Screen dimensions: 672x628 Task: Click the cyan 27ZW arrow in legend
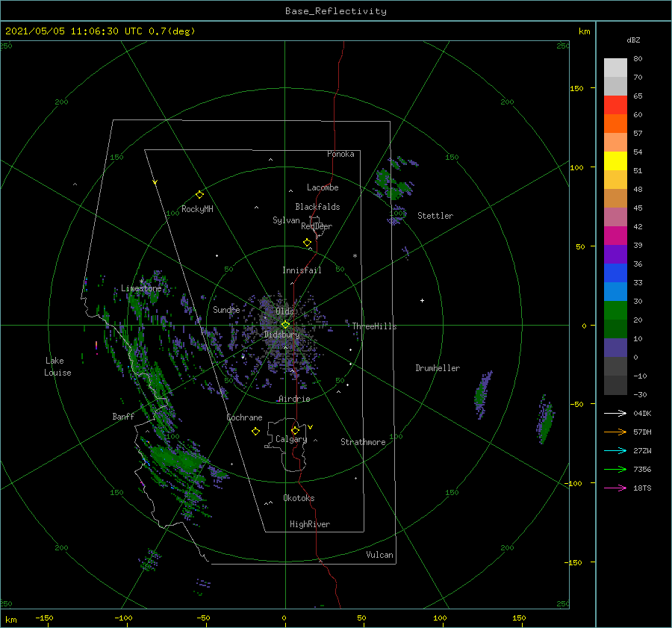click(x=615, y=450)
